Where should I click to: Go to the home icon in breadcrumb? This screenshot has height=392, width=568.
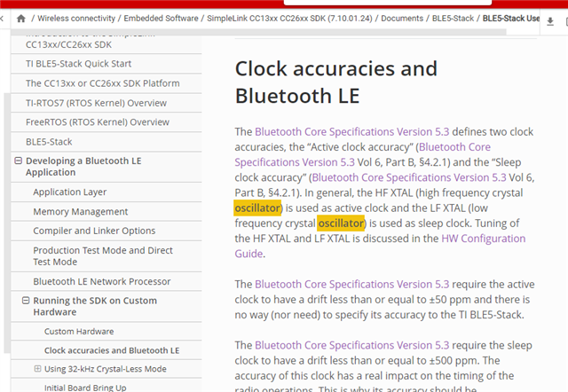coord(21,19)
